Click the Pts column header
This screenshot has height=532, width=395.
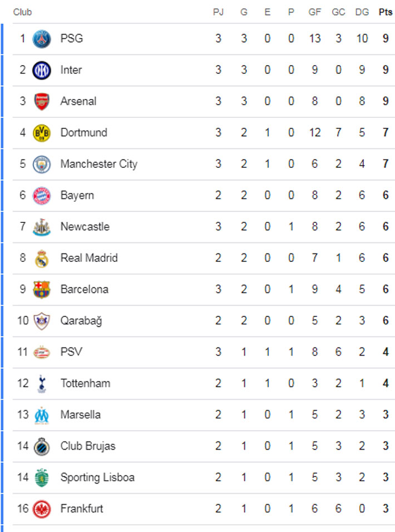click(385, 12)
